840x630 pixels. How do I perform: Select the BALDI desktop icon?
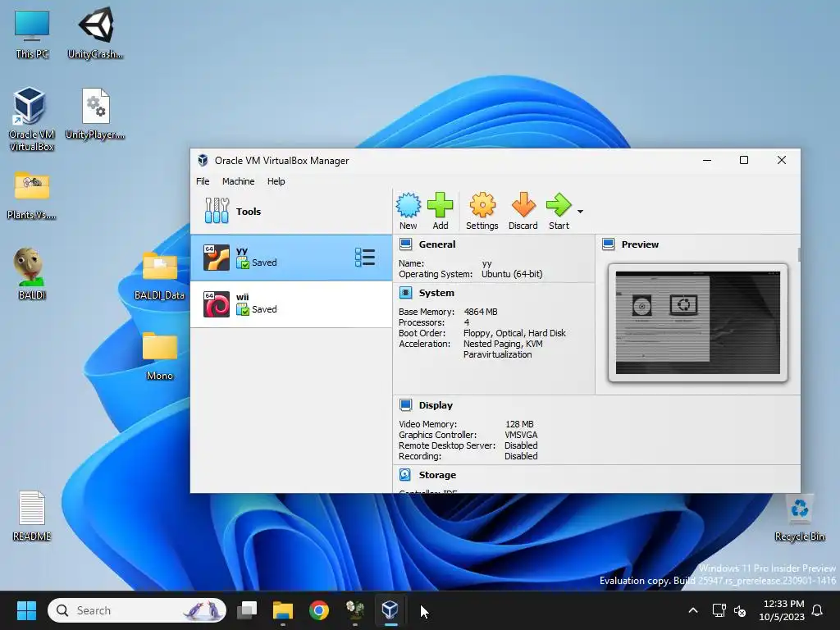32,274
